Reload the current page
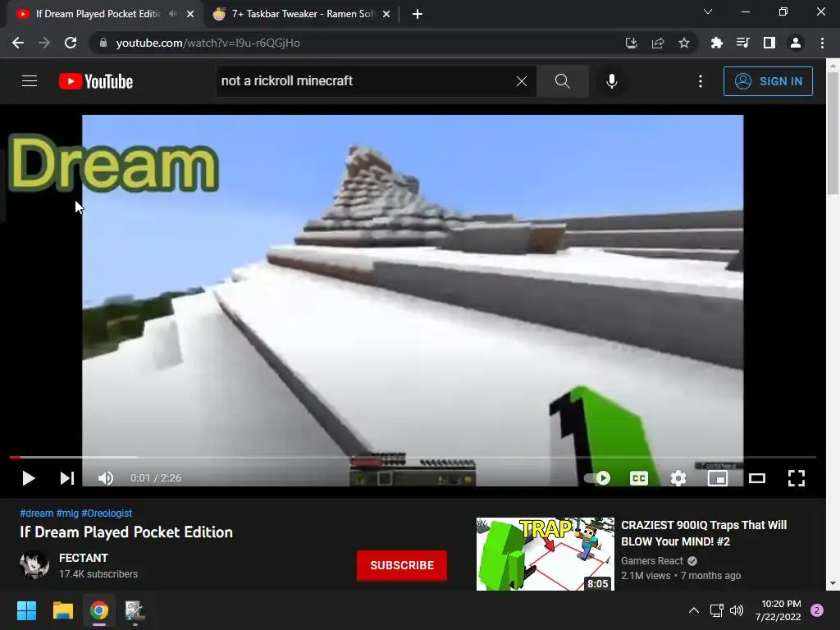840x630 pixels. pyautogui.click(x=71, y=43)
